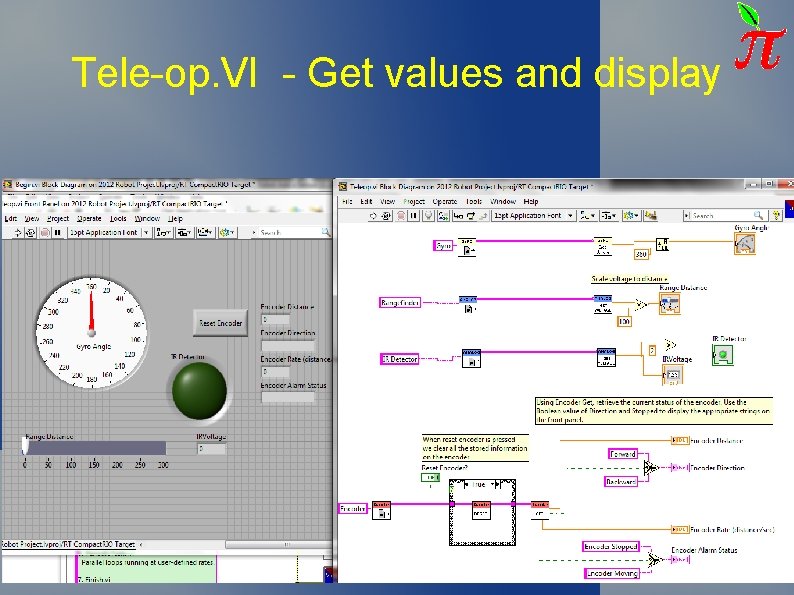
Task: Click the IR Detector control terminal
Action: 400,359
